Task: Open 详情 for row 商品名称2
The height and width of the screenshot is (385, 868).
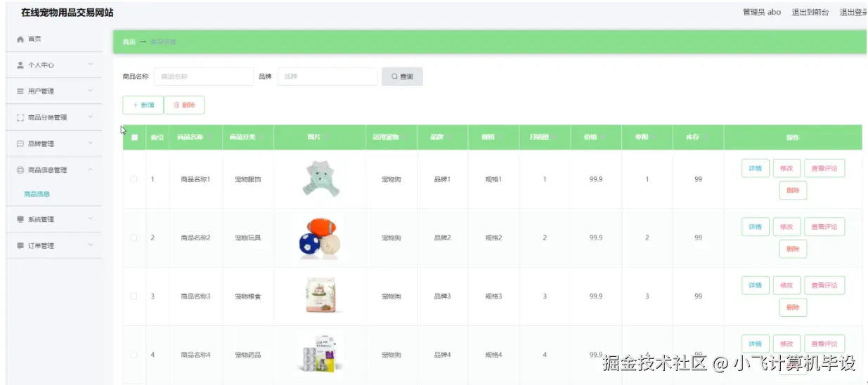Action: click(756, 227)
